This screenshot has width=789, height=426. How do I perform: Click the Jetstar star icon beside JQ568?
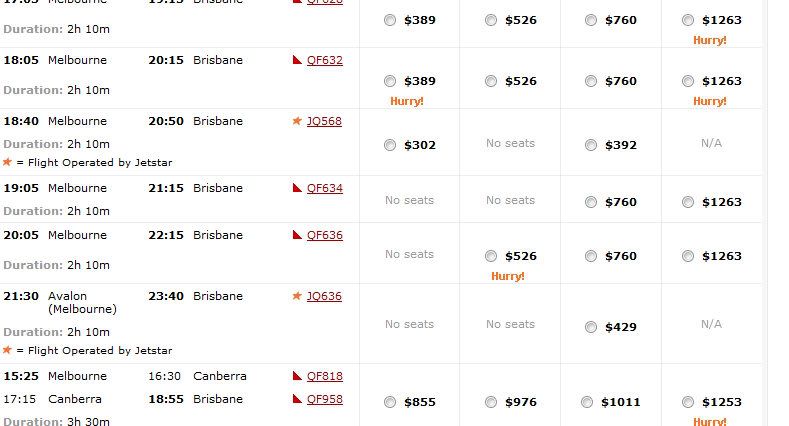tap(297, 121)
